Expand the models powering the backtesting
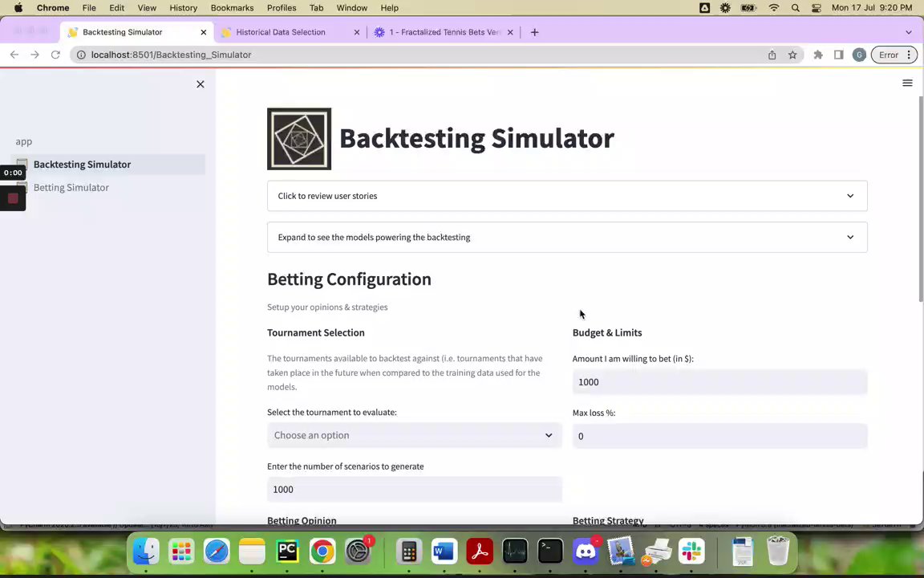The height and width of the screenshot is (578, 924). pyautogui.click(x=567, y=237)
